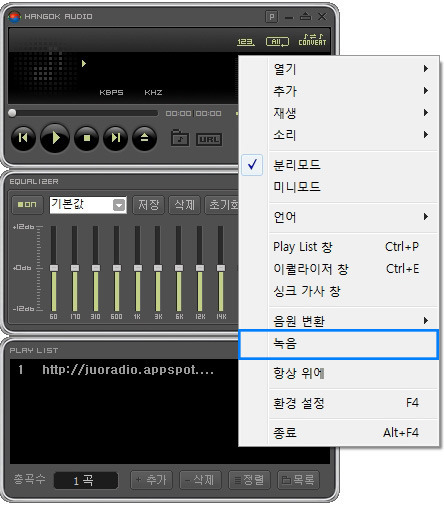Click the 60 Hz equalizer slider handle
The image size is (444, 508).
54,268
